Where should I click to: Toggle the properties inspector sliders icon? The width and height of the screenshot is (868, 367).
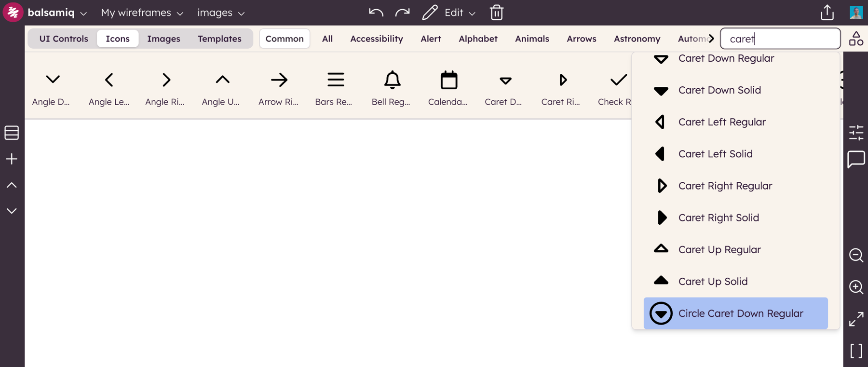point(856,132)
